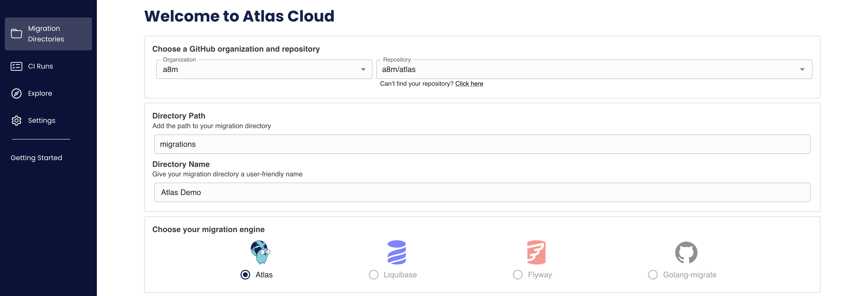This screenshot has height=296, width=868.
Task: Select the Atlas migration engine radio button
Action: 245,275
